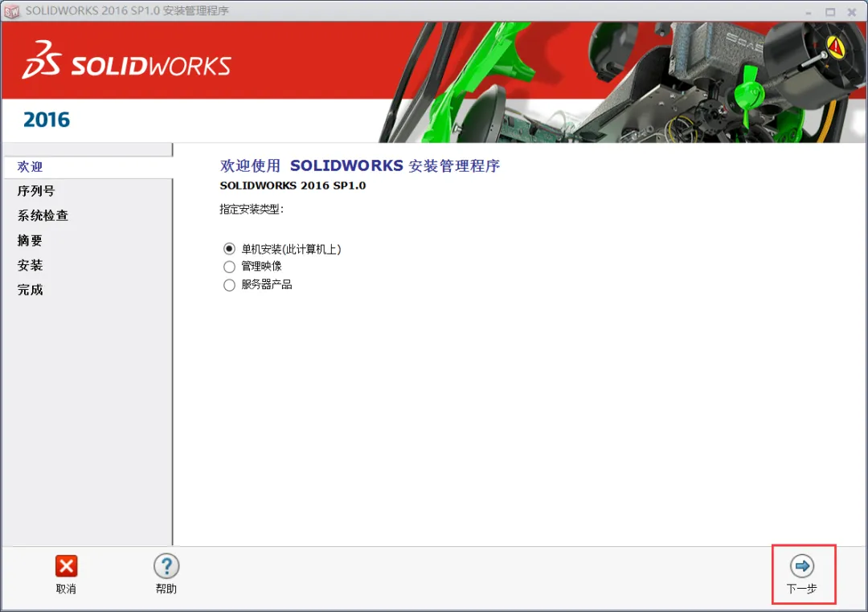This screenshot has height=612, width=868.
Task: Go to the 摘要 step in sidebar
Action: pos(30,240)
